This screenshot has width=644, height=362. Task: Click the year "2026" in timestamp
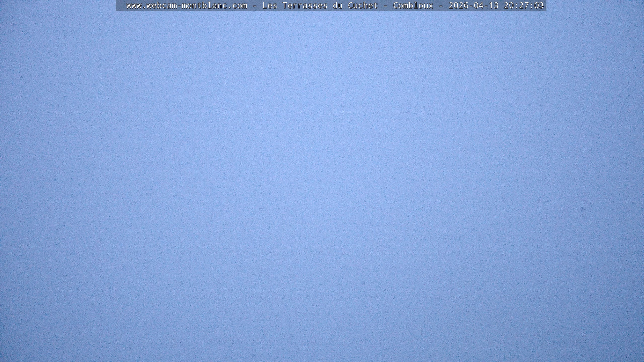[x=458, y=6]
